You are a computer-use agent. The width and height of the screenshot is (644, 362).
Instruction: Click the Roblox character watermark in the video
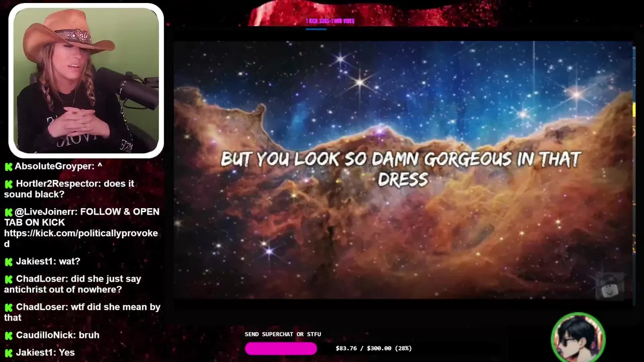coord(609,287)
